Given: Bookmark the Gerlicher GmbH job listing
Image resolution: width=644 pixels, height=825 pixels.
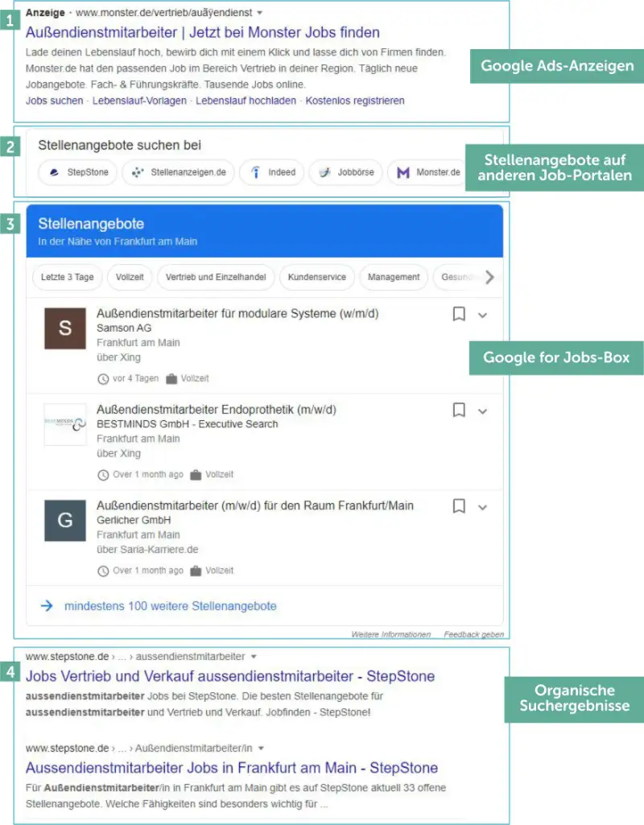Looking at the screenshot, I should coord(459,506).
